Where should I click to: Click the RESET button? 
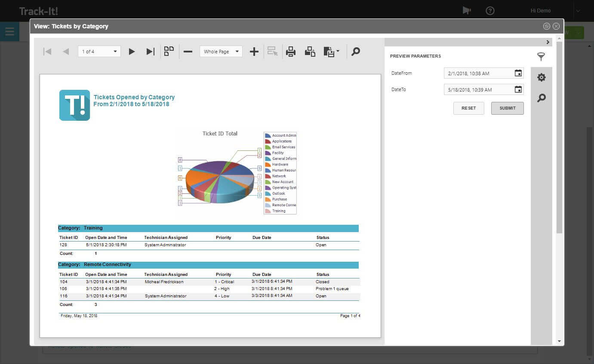469,108
